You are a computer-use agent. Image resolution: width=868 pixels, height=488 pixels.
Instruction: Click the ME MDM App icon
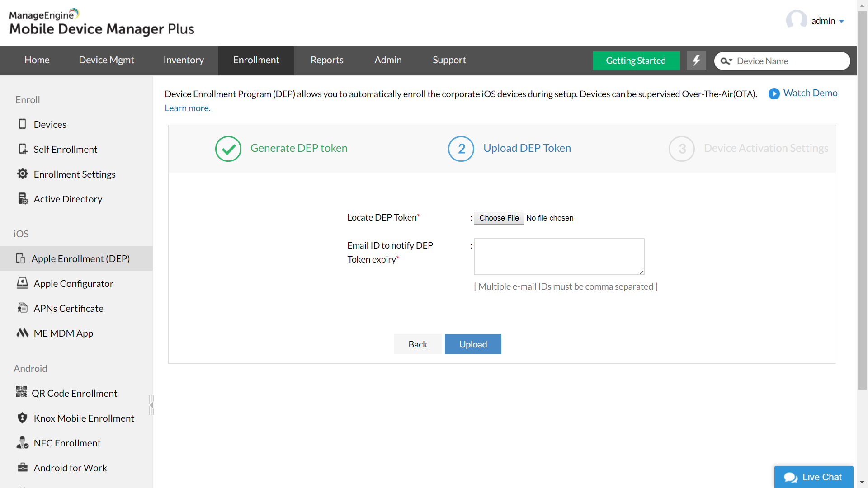(x=23, y=333)
